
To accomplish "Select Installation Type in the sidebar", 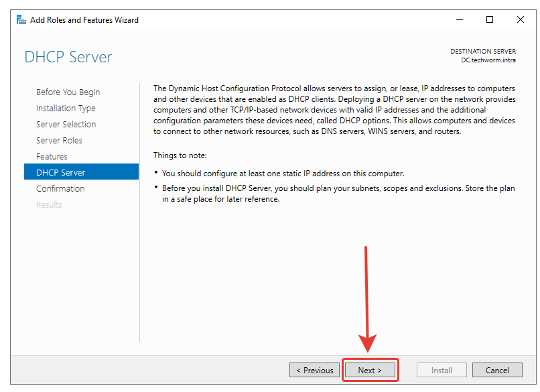I will (x=66, y=108).
